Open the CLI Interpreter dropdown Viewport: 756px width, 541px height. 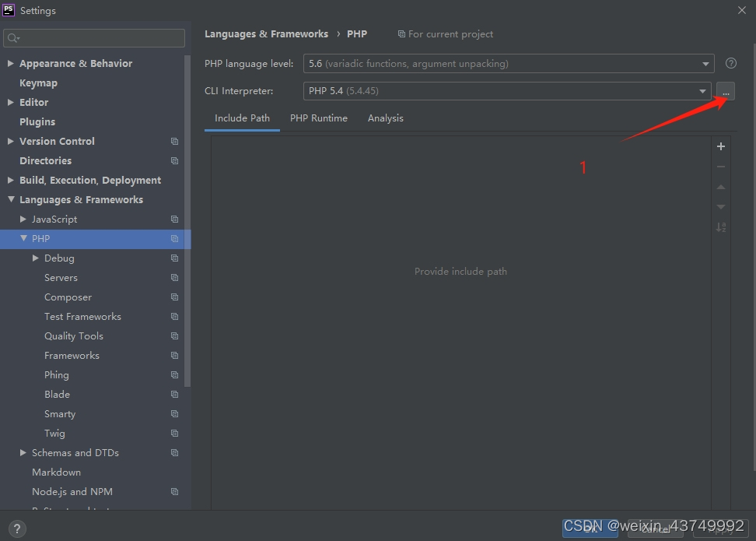[x=702, y=90]
